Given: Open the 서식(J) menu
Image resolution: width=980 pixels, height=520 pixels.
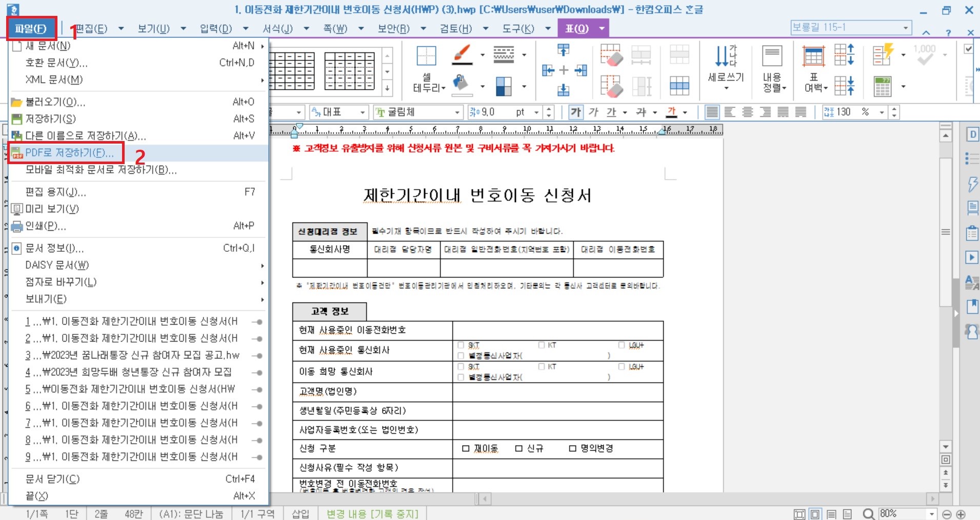Looking at the screenshot, I should [277, 28].
